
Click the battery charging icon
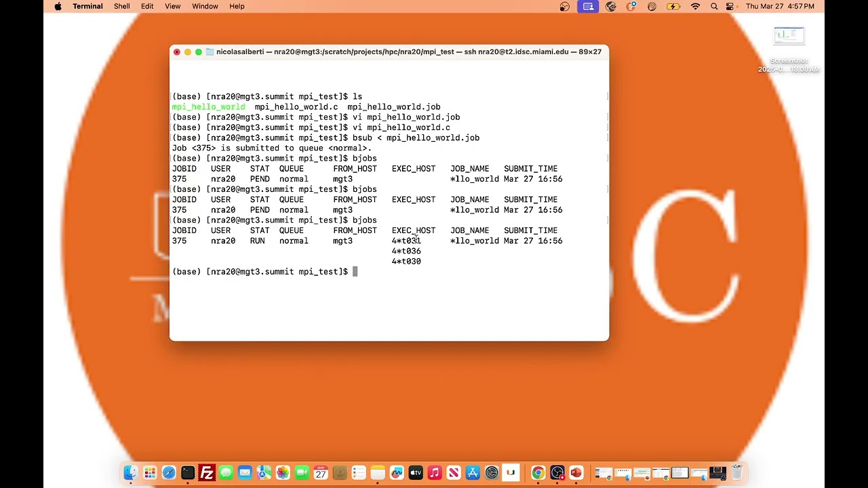673,6
